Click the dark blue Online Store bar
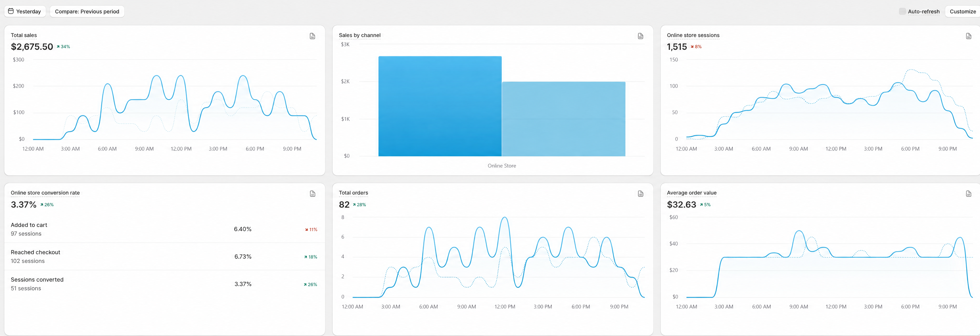Screen dimensions: 980x336 pos(440,106)
